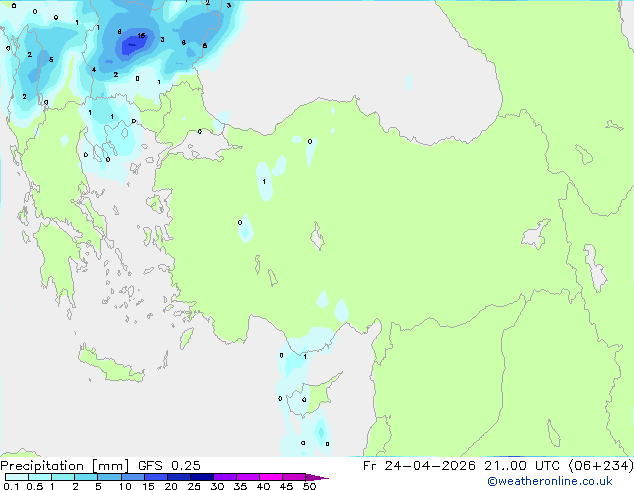The height and width of the screenshot is (490, 634).
Task: Select the 0.1–0.5 mm legend swatch
Action: (x=17, y=477)
